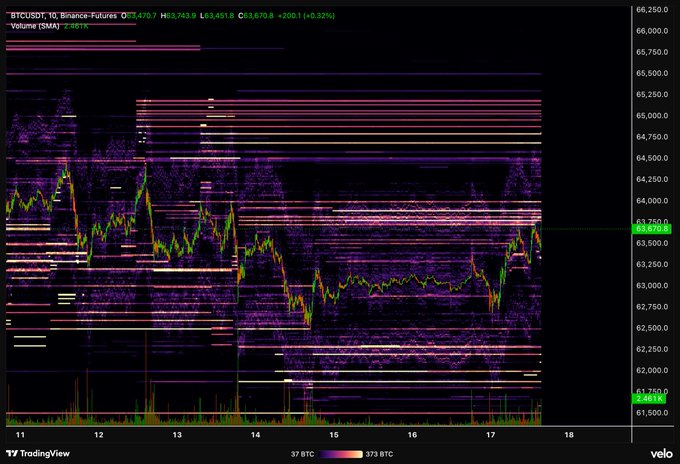
Task: Click the 62,500.0 price axis label
Action: 652,328
